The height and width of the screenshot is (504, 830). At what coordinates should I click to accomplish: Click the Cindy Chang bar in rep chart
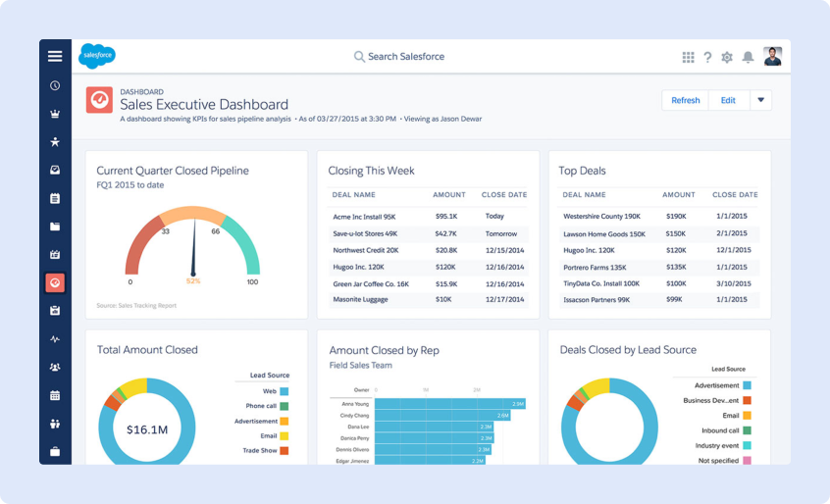(x=442, y=416)
